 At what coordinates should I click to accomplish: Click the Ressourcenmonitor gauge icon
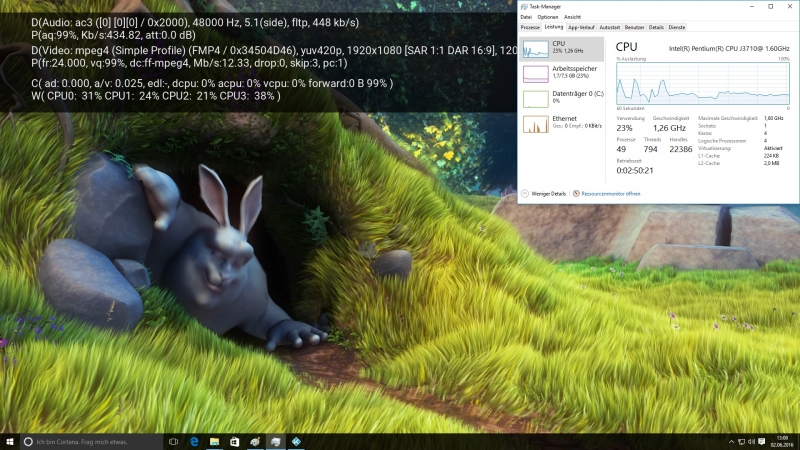576,194
